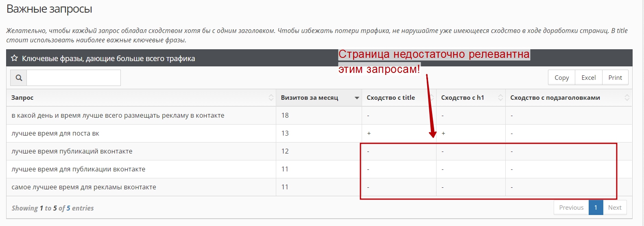The height and width of the screenshot is (226, 644).
Task: Click sort arrows in Запрос column
Action: [271, 98]
